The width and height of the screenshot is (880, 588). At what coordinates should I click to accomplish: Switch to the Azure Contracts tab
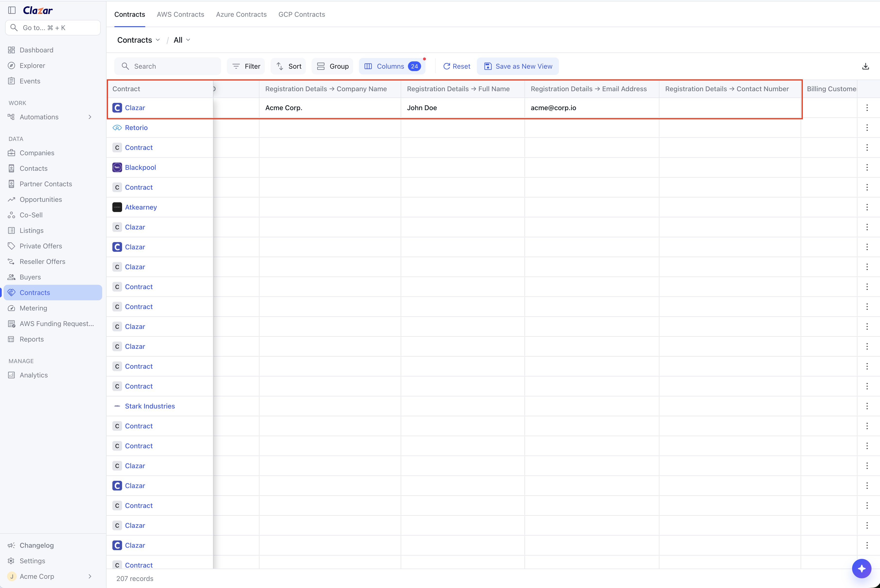[241, 15]
